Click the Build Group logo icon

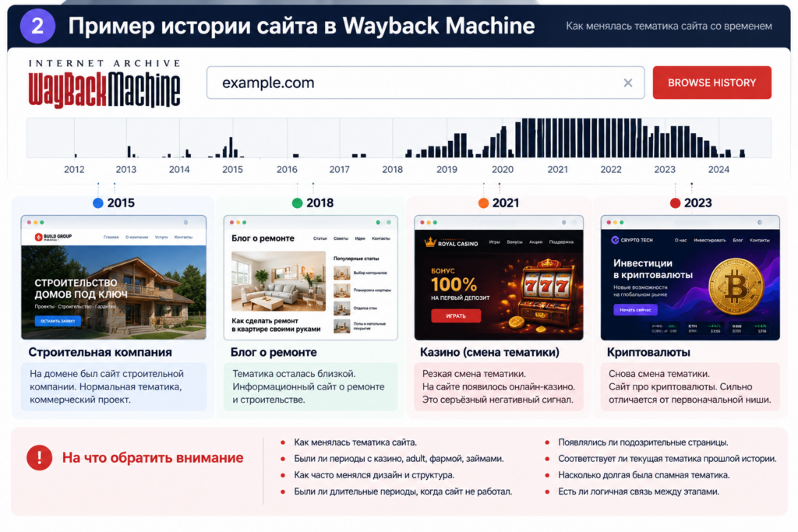click(38, 237)
